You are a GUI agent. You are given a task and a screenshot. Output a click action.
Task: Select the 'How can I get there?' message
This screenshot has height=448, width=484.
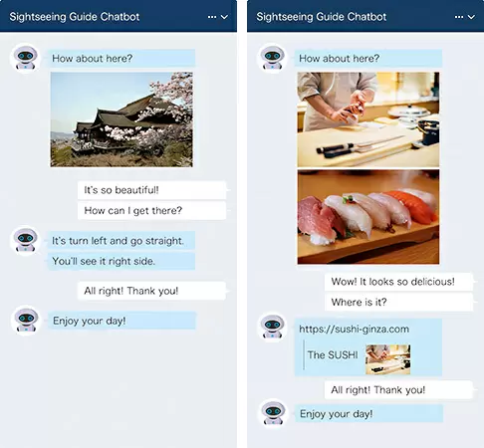152,210
